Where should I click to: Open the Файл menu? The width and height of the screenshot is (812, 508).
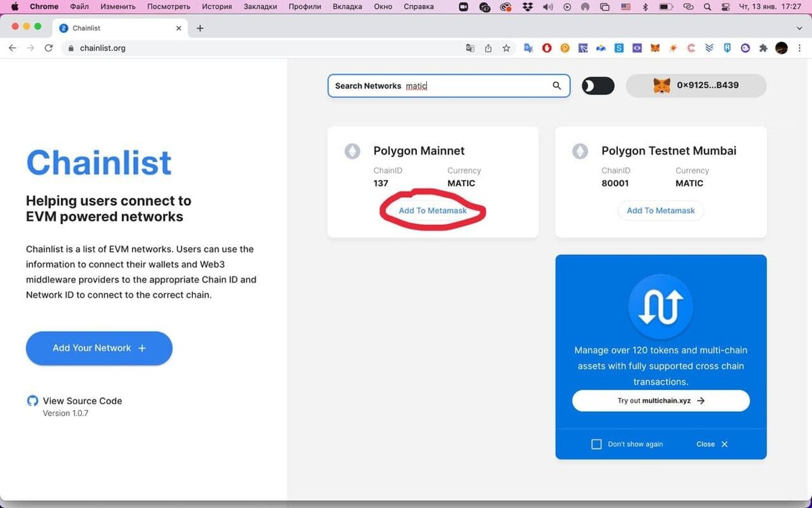79,7
